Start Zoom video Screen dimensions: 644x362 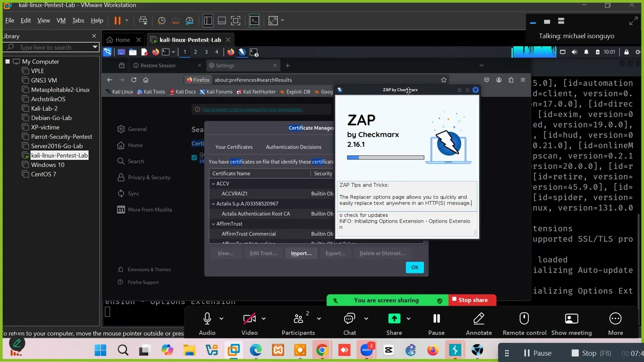(250, 323)
